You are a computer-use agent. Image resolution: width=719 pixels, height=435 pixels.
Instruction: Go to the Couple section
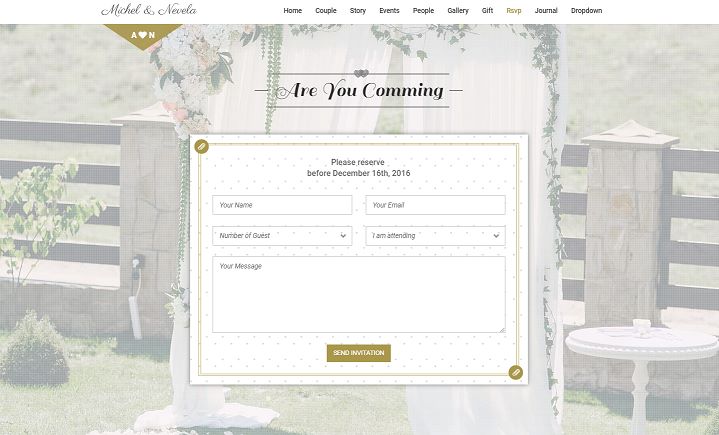(x=326, y=11)
